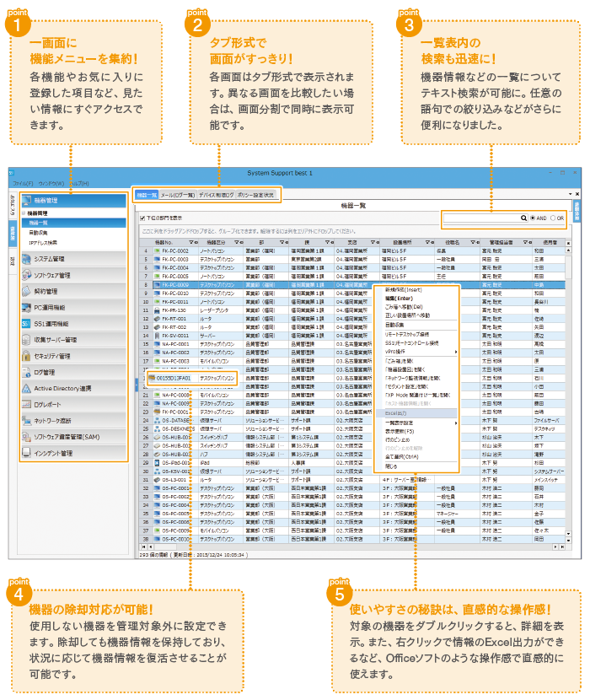Open the システム管理 sidebar icon

(27, 259)
